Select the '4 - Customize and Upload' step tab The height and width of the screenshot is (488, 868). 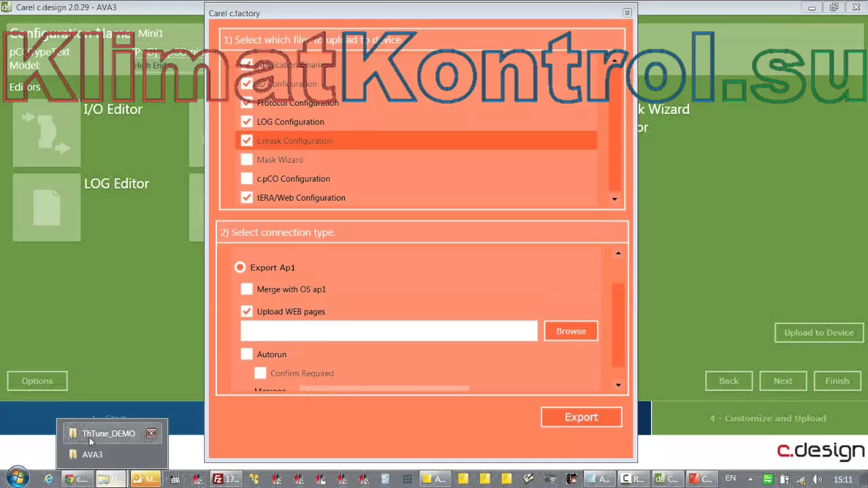pos(759,418)
